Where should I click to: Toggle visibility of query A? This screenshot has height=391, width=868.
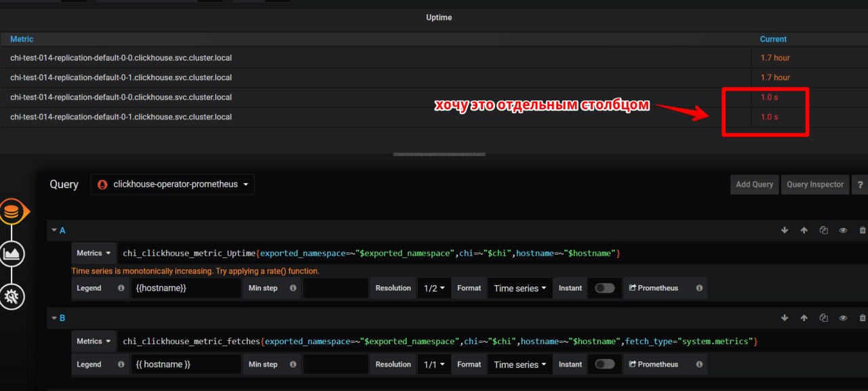pyautogui.click(x=843, y=231)
